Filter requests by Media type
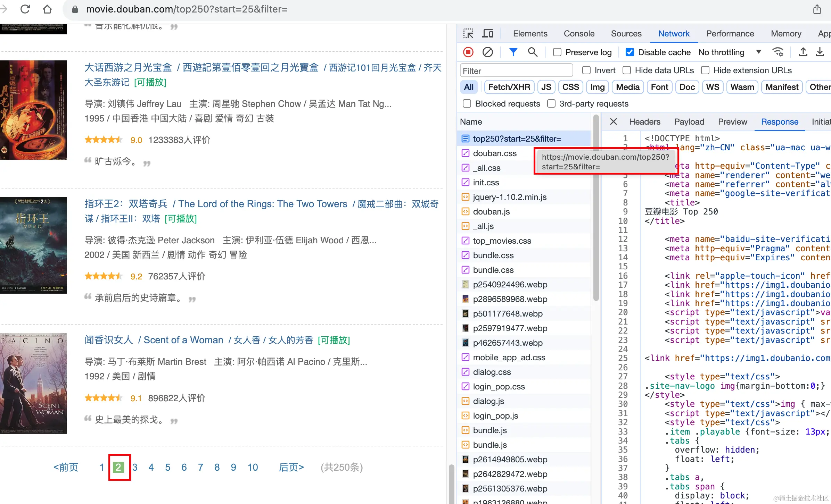The image size is (831, 504). (x=628, y=87)
